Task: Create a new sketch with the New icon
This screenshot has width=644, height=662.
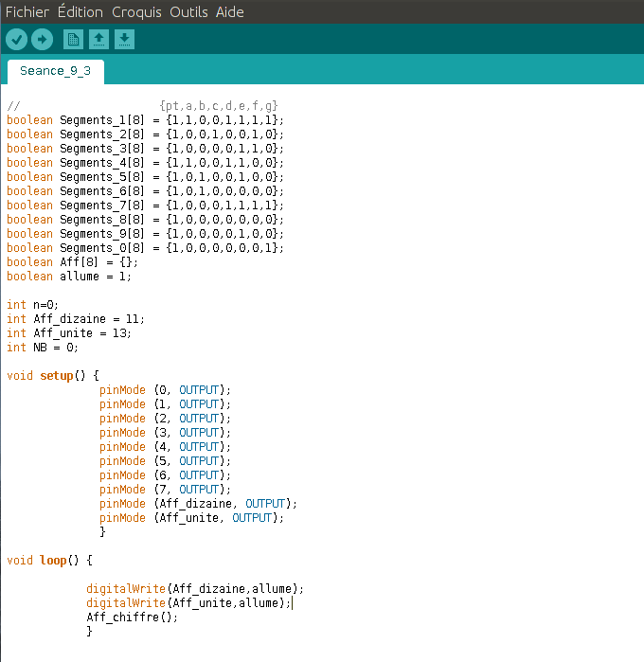Action: click(73, 39)
